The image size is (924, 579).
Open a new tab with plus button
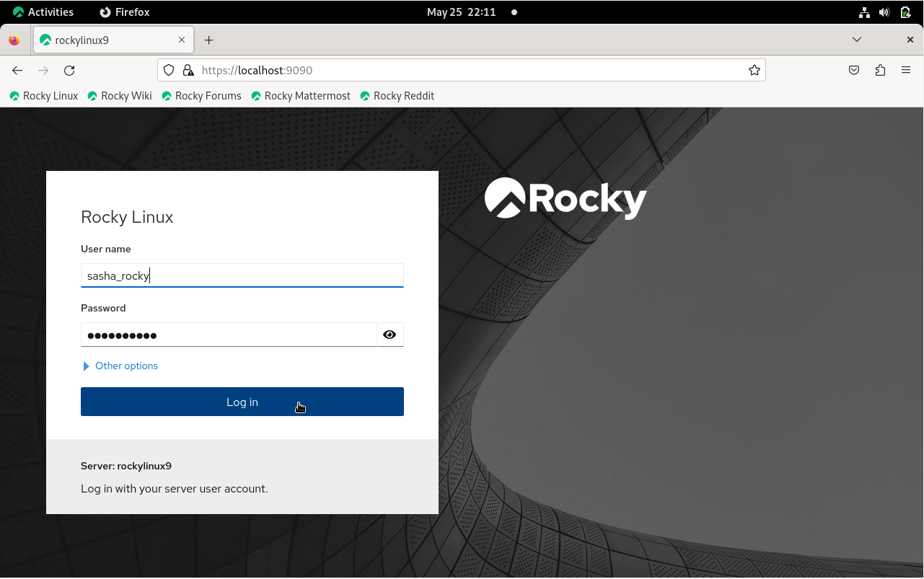point(209,40)
